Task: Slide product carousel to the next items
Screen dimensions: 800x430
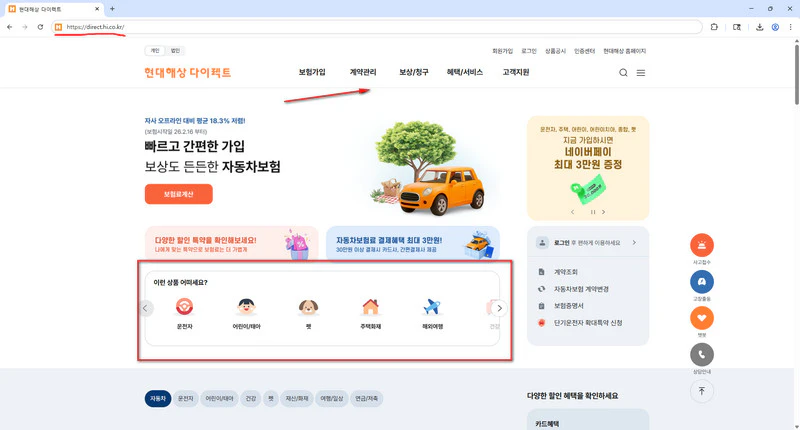Action: pos(499,308)
